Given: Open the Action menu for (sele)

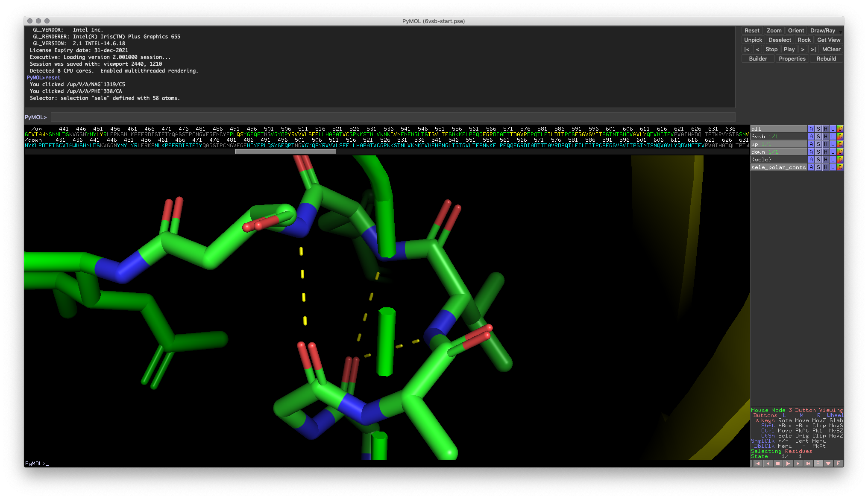Looking at the screenshot, I should click(811, 160).
